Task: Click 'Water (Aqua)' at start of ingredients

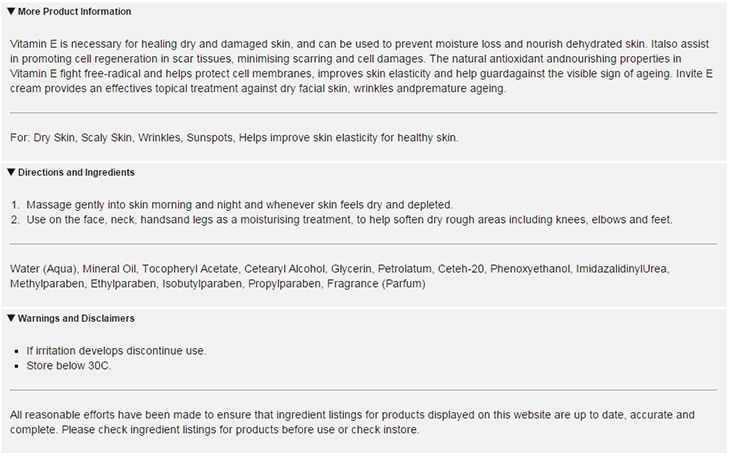Action: [40, 269]
